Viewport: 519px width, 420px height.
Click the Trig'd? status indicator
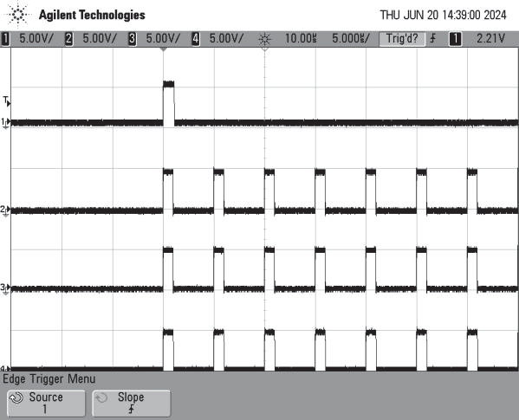click(x=402, y=39)
